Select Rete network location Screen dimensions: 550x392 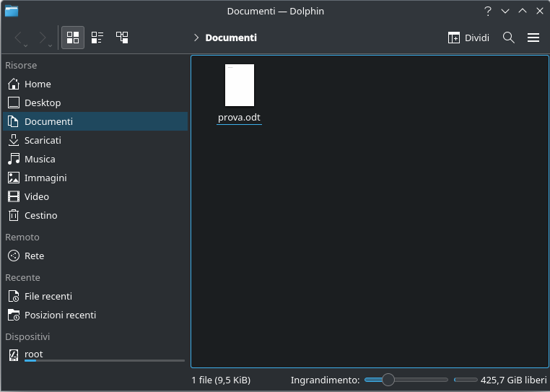click(34, 256)
